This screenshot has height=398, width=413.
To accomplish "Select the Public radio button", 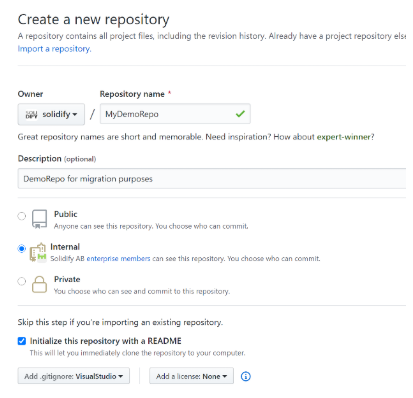I will pyautogui.click(x=22, y=216).
